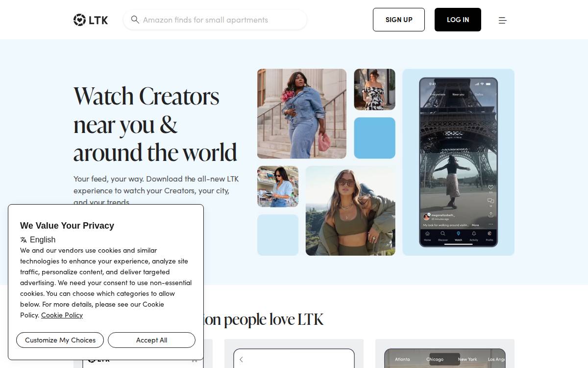
Task: Click 'We Value Your Privacy' heading
Action: [67, 226]
